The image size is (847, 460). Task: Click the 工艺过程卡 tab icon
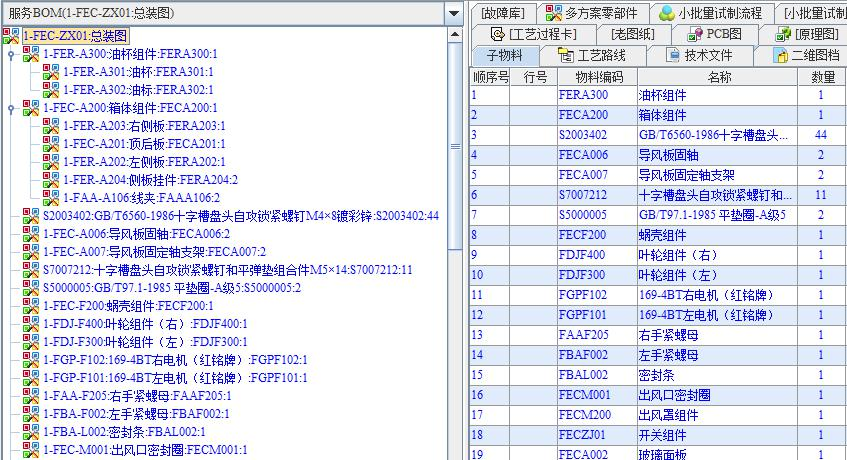pos(497,34)
